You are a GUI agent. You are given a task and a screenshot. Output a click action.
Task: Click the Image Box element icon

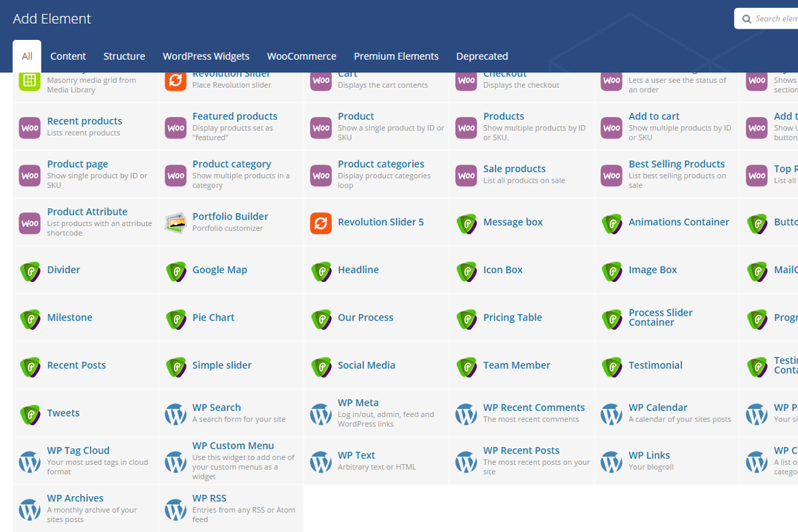click(x=612, y=271)
